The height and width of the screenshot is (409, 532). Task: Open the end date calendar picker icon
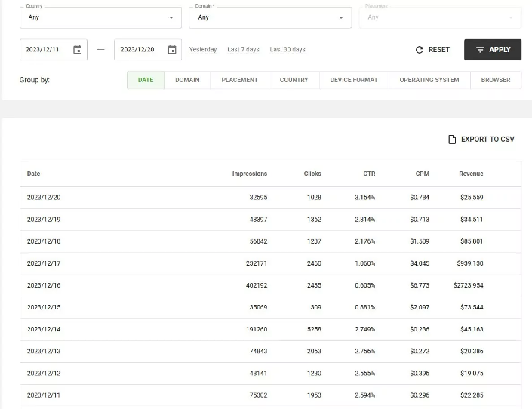point(172,50)
